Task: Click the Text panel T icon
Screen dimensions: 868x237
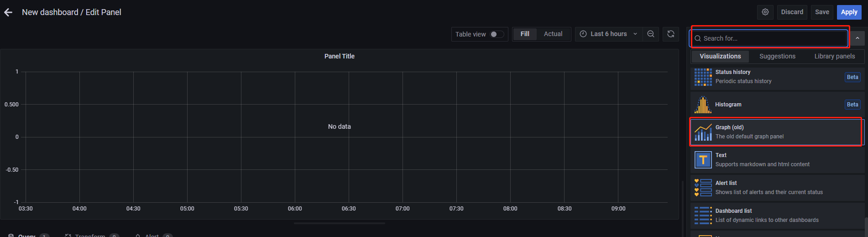Action: click(x=703, y=160)
